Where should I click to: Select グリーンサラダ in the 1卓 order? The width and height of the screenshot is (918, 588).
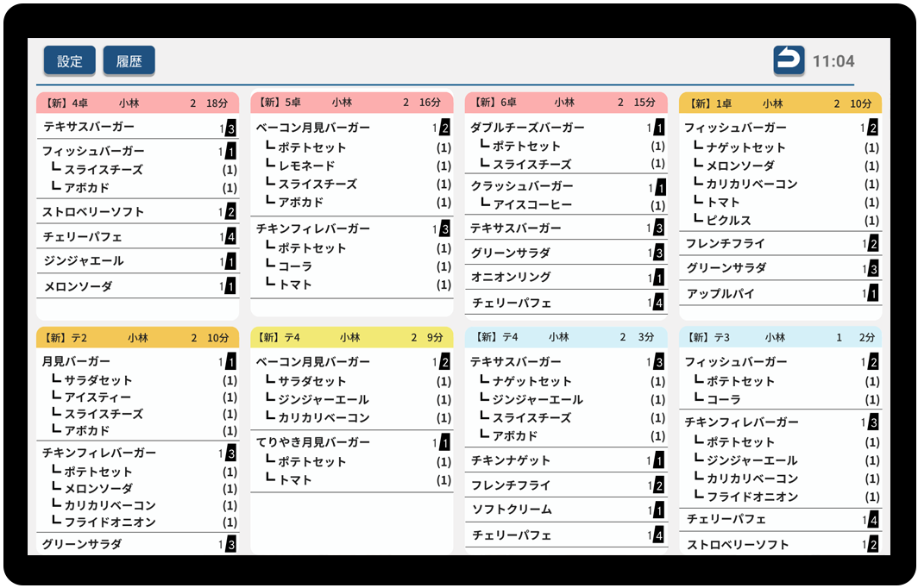(781, 268)
